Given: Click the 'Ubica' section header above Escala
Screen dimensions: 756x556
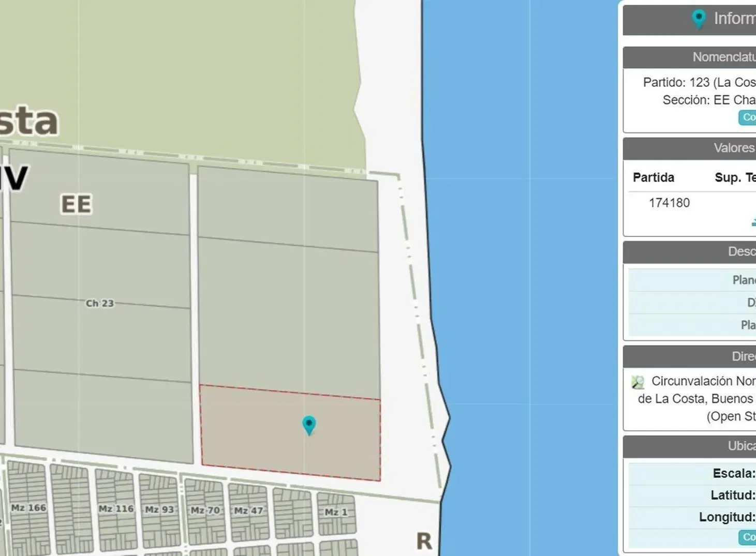Looking at the screenshot, I should [689, 446].
